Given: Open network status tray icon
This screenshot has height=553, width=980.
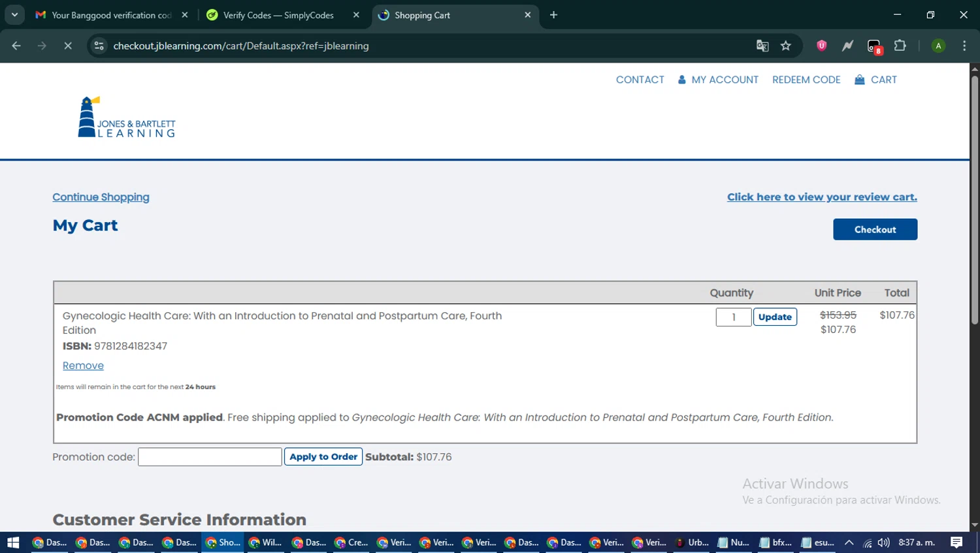Looking at the screenshot, I should tap(867, 543).
